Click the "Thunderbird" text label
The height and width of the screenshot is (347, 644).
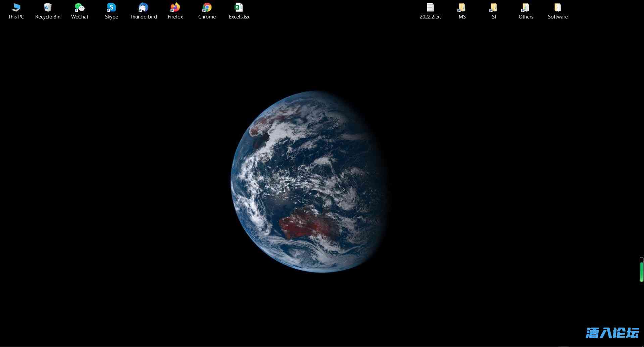pos(143,17)
